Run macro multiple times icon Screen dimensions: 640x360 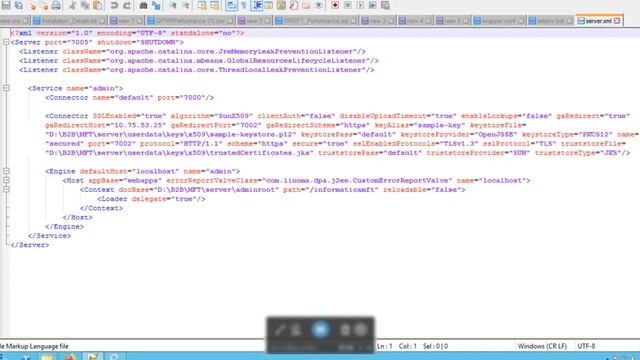[x=373, y=5]
